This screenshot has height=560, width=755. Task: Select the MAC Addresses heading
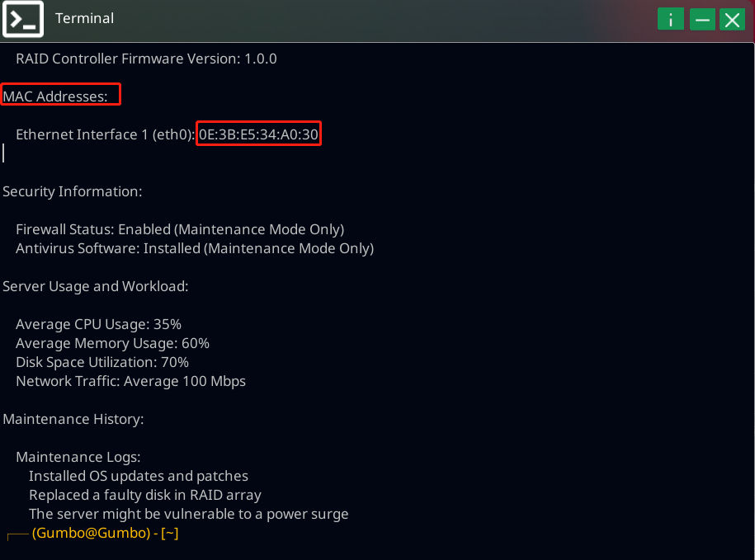click(56, 96)
